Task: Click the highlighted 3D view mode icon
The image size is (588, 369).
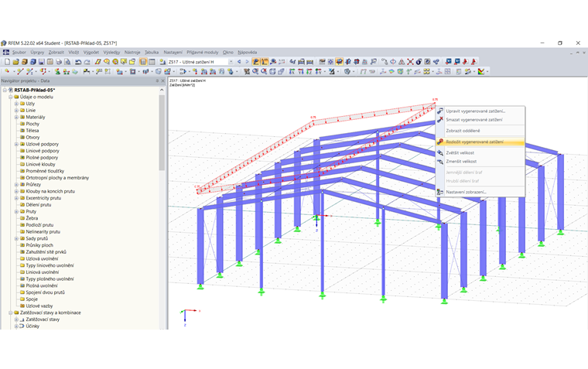Action: click(x=340, y=62)
